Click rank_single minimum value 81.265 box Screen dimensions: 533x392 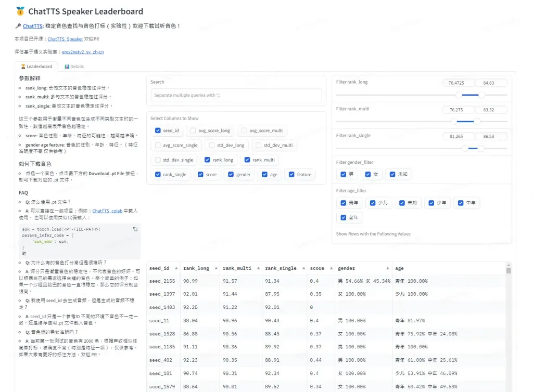pos(458,136)
